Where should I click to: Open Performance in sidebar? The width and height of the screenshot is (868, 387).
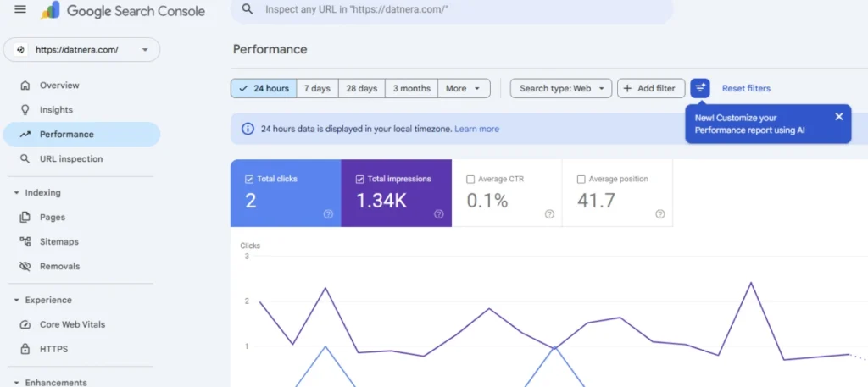pyautogui.click(x=82, y=135)
